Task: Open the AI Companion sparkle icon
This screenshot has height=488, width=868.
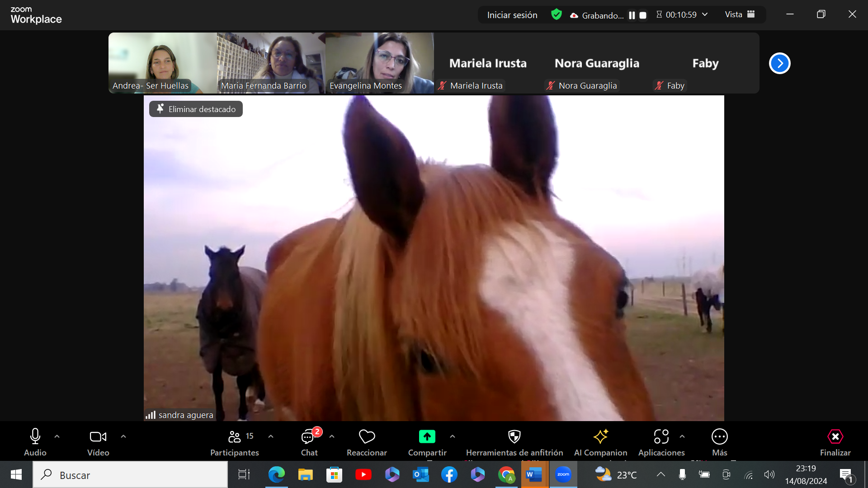Action: click(600, 436)
